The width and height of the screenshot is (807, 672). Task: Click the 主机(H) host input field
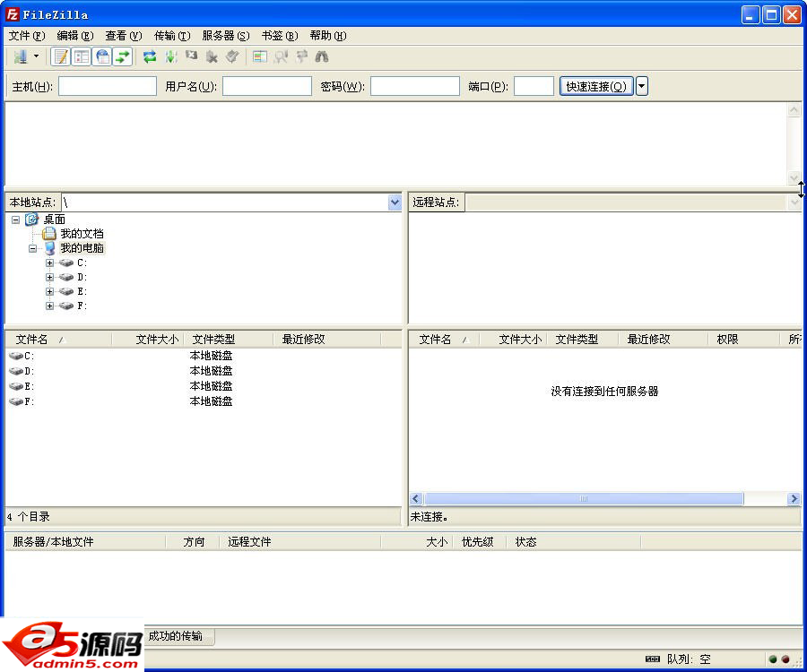pos(108,86)
